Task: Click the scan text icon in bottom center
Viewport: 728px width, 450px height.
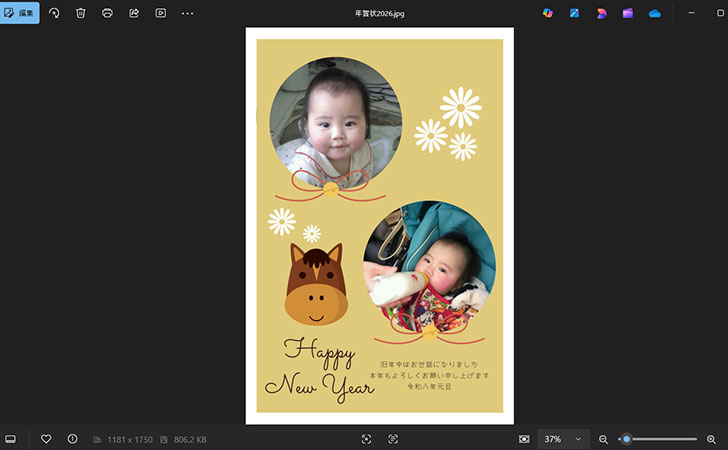Action: pos(393,439)
